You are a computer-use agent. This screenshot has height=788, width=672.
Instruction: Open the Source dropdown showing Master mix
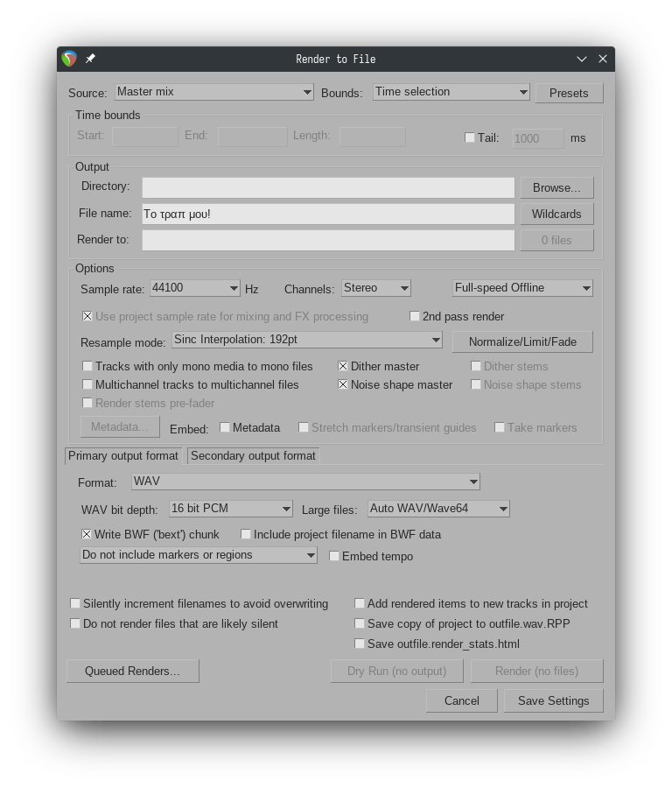tap(213, 92)
